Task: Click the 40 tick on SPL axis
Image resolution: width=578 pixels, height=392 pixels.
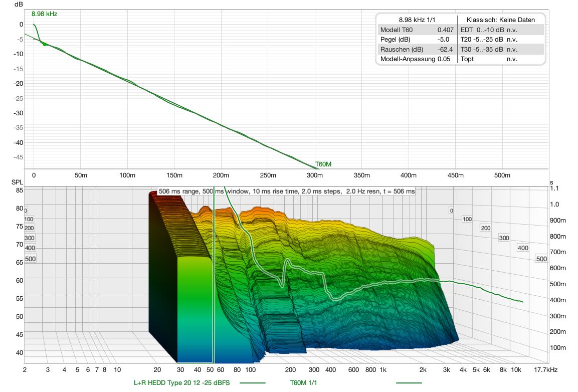Action: tap(20, 352)
